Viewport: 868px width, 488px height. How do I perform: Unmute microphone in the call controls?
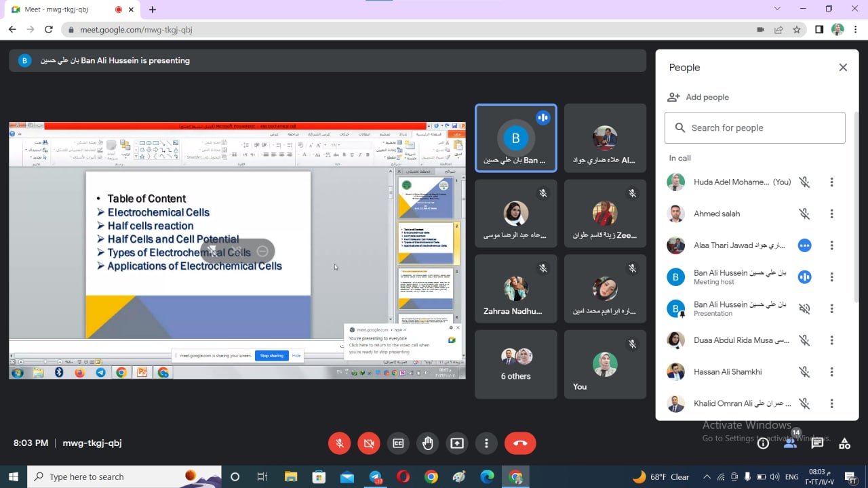[x=340, y=443]
